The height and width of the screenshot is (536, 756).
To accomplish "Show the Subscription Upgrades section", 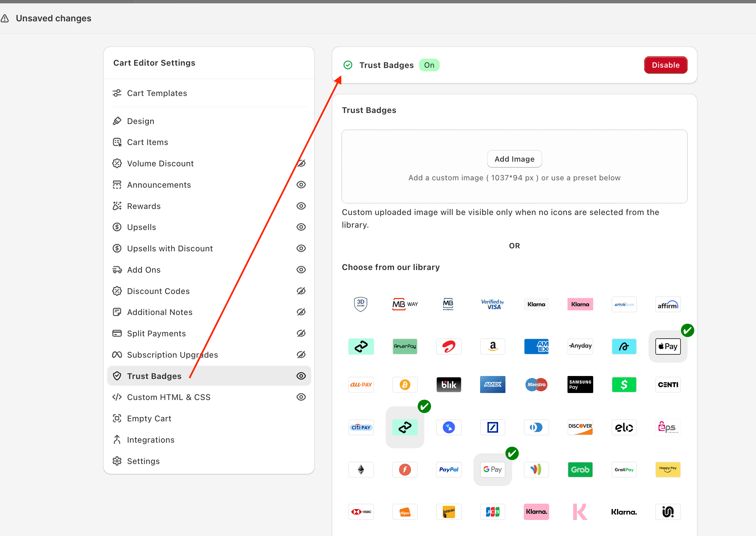I will pos(301,355).
